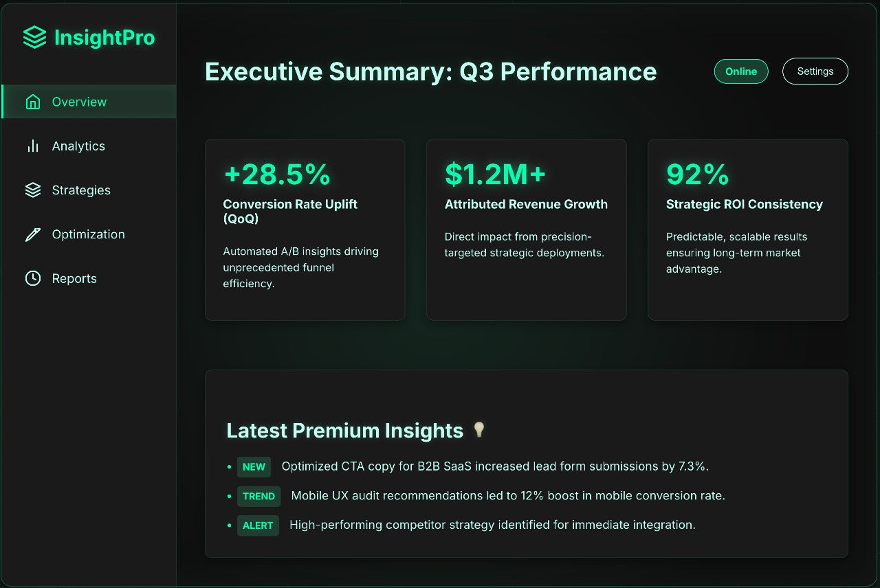Select the Attributed Revenue Growth card
The width and height of the screenshot is (880, 588).
pyautogui.click(x=527, y=229)
